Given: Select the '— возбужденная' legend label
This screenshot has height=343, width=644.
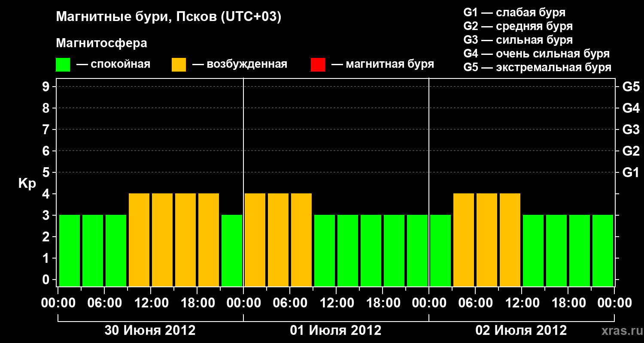Looking at the screenshot, I should coord(240,65).
